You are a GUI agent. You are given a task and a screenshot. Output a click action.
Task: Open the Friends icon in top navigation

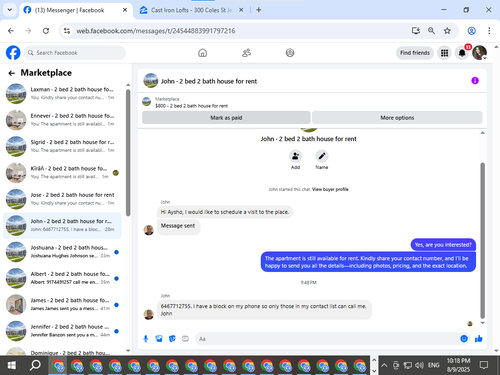[x=246, y=53]
